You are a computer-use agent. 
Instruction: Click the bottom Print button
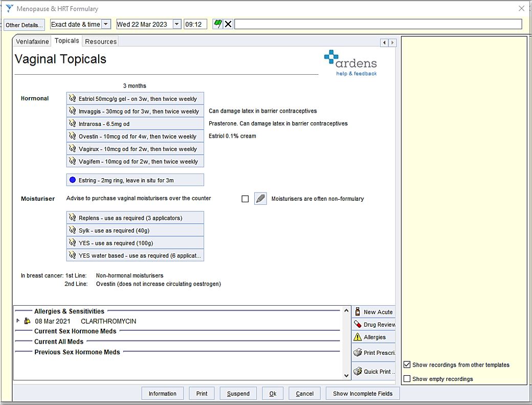(x=202, y=393)
